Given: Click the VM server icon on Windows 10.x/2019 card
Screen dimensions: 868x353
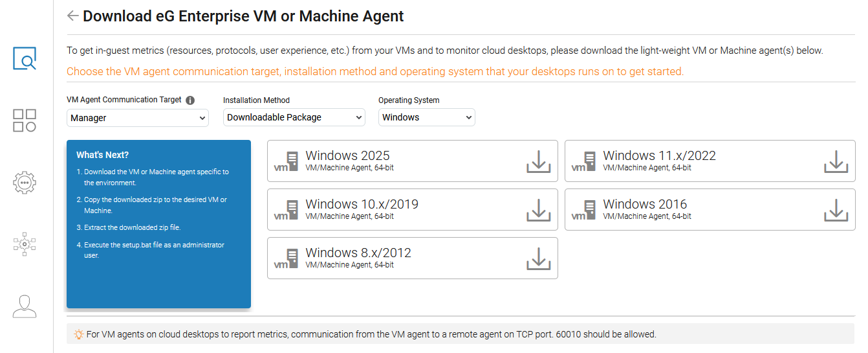Looking at the screenshot, I should coord(287,210).
